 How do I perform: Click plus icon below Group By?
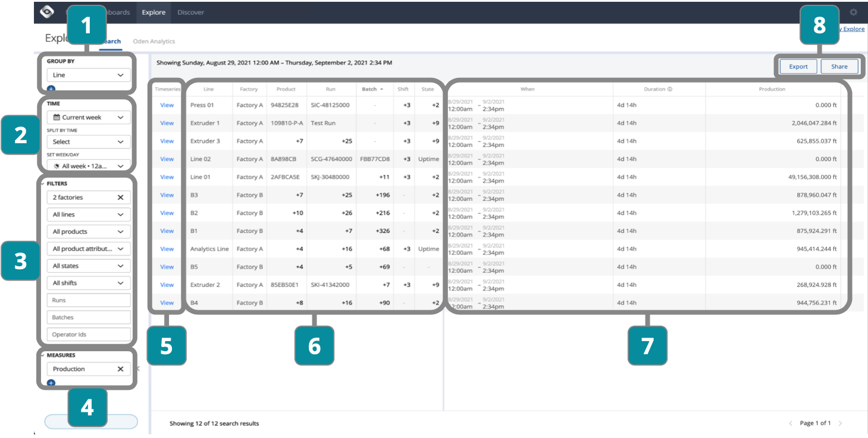[x=51, y=89]
